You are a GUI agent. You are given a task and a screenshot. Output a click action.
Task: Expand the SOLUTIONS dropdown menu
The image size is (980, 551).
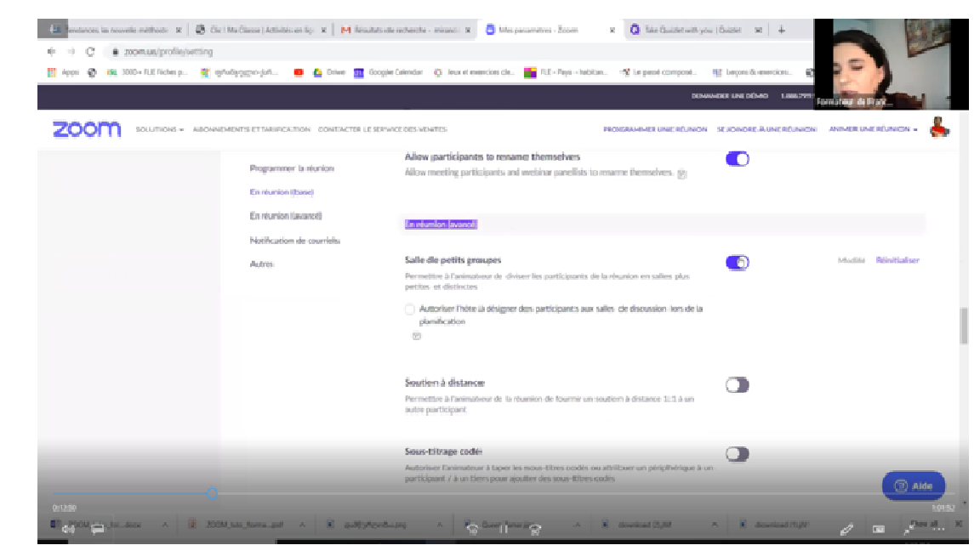coord(159,130)
